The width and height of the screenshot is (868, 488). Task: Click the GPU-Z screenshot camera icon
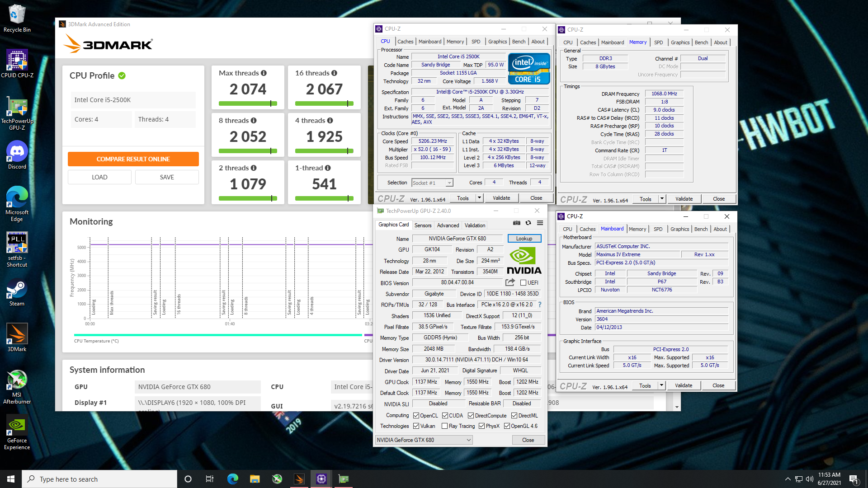coord(517,223)
